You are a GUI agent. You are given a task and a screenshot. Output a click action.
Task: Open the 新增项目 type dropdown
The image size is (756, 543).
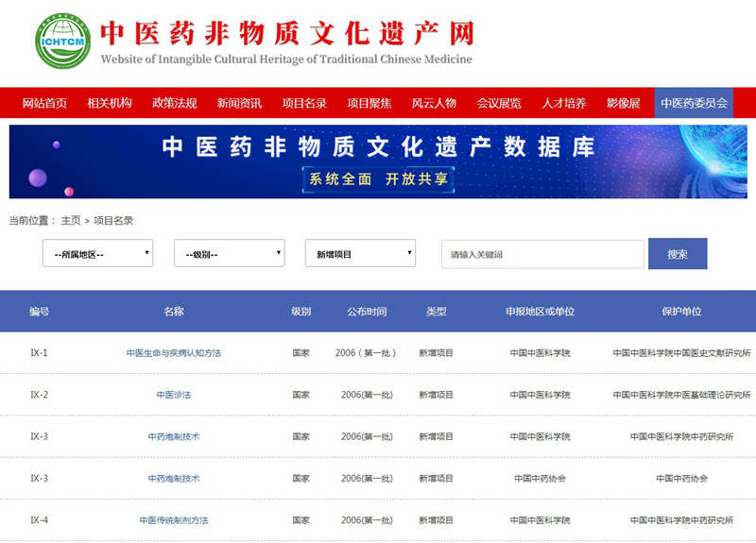pyautogui.click(x=360, y=253)
